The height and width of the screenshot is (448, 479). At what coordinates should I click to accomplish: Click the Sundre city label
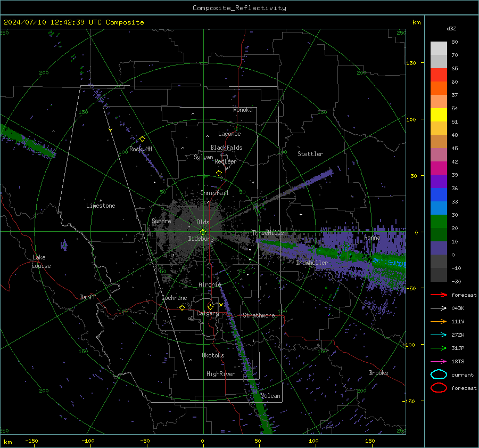pyautogui.click(x=161, y=221)
